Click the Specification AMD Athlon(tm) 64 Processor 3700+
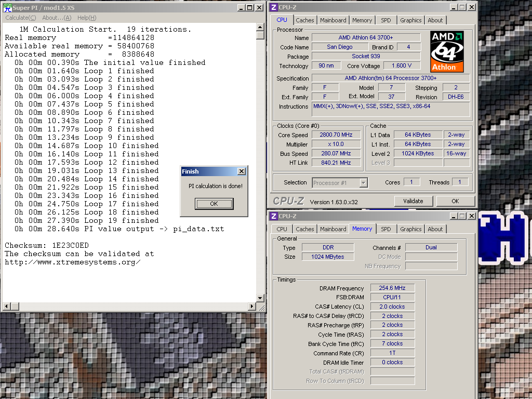 [391, 78]
